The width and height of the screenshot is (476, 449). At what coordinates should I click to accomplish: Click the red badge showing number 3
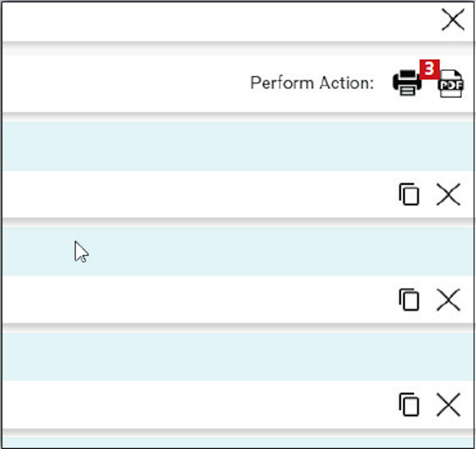click(x=429, y=69)
